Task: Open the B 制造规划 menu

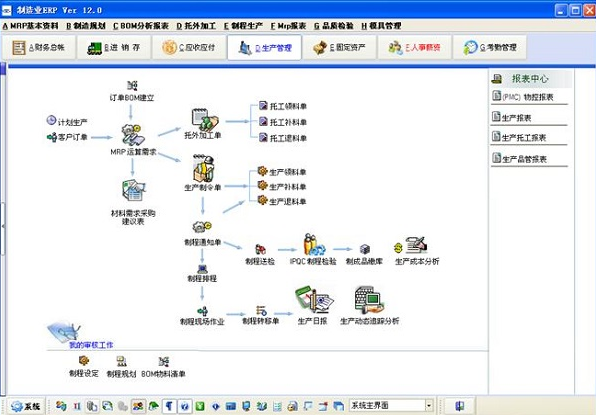Action: [86, 26]
